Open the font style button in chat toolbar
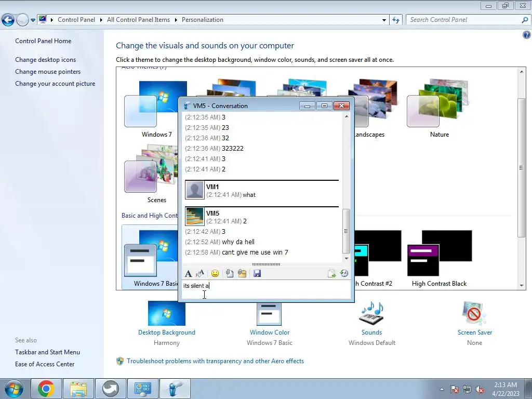Image resolution: width=532 pixels, height=399 pixels. pyautogui.click(x=188, y=273)
